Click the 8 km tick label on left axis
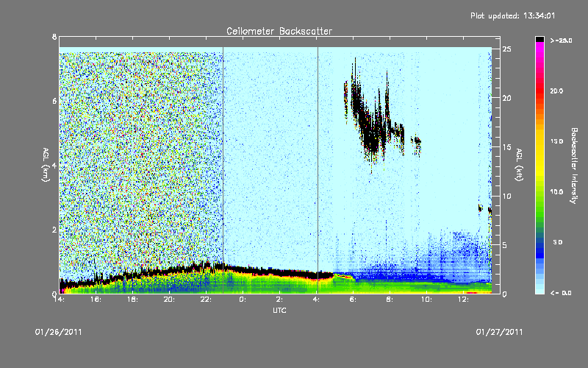 54,37
